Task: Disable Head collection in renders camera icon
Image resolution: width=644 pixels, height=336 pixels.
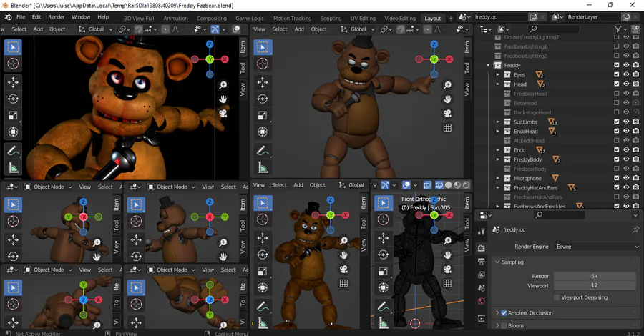Action: point(636,84)
